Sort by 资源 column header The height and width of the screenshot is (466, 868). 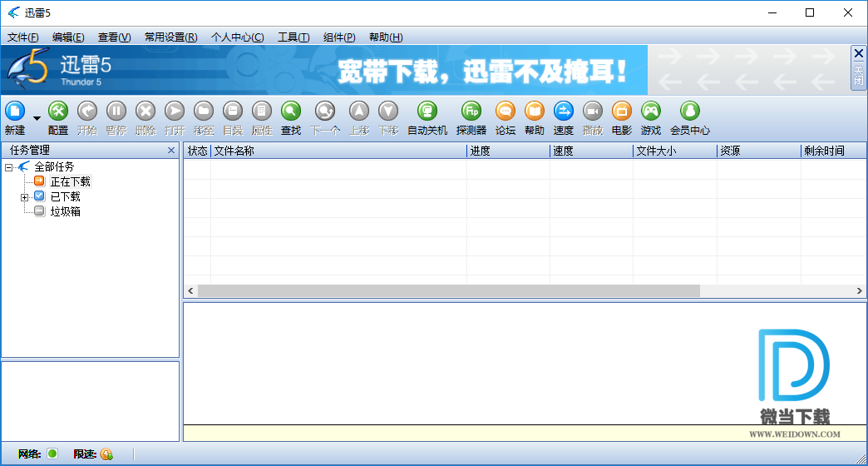759,151
